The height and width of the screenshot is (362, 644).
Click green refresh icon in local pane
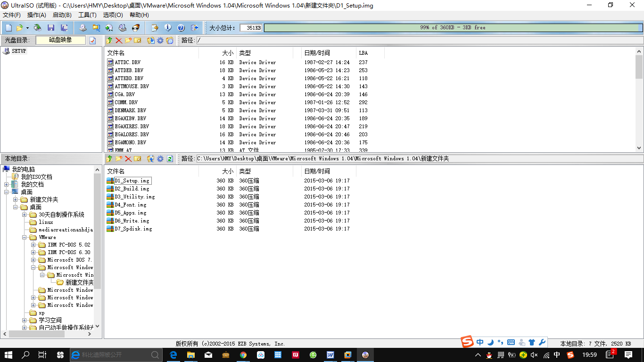click(x=170, y=159)
